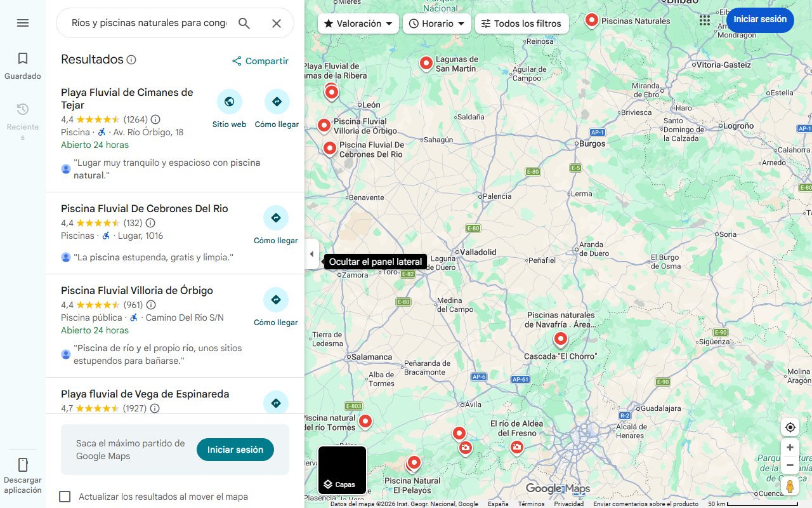Zoom in the map with plus

click(x=790, y=448)
